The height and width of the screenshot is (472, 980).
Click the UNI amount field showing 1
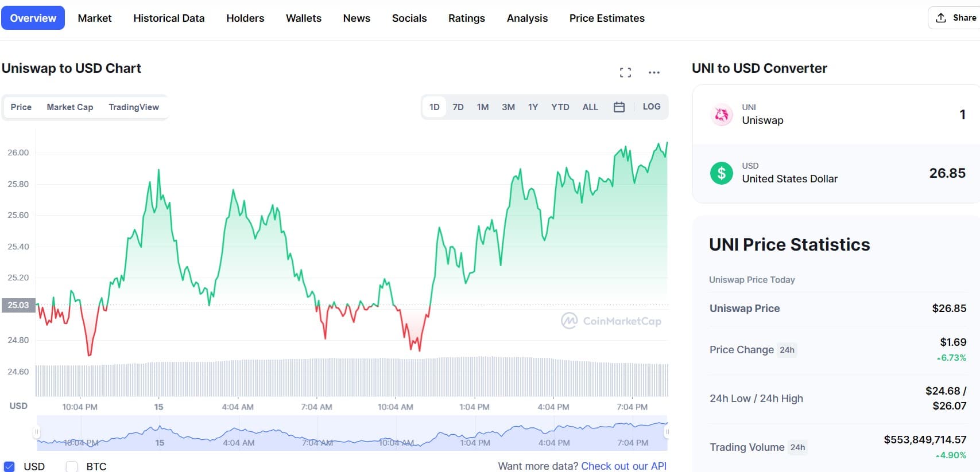coord(962,115)
